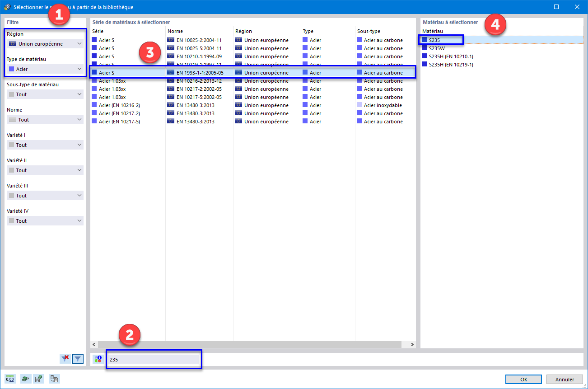Click the colour square next to S235W
Screen dimensions: 588x389
[x=424, y=48]
